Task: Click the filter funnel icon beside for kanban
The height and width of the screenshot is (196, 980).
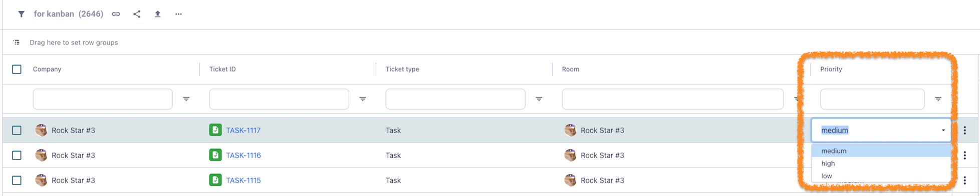Action: coord(21,14)
